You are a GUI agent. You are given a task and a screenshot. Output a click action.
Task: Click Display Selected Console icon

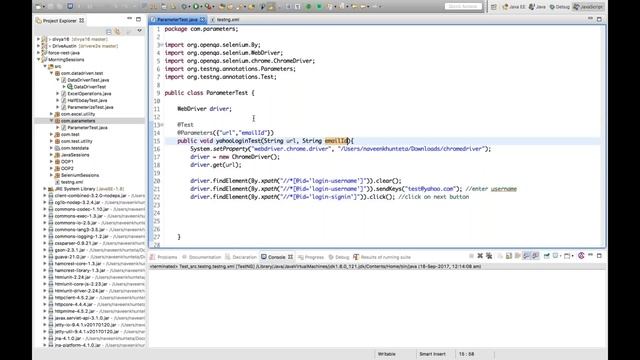(556, 256)
